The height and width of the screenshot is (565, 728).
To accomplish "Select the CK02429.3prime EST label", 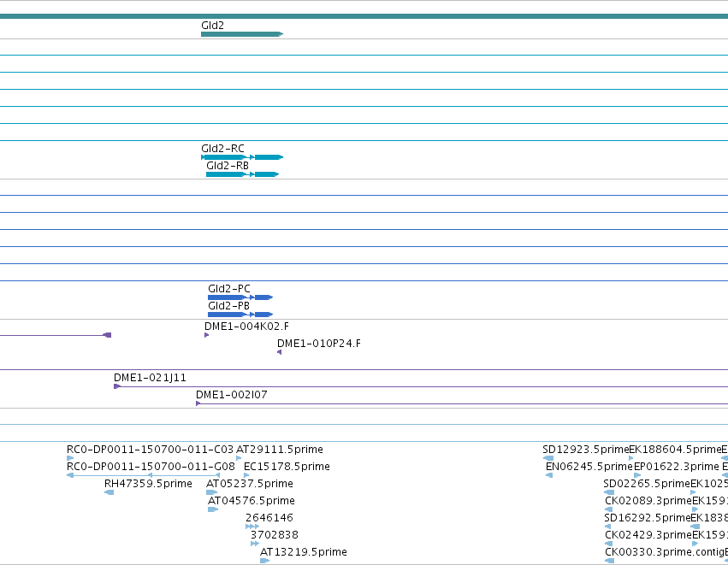I will 648,535.
